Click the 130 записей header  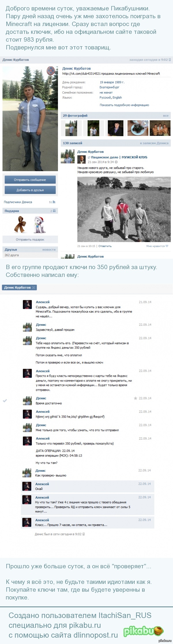coord(73,143)
